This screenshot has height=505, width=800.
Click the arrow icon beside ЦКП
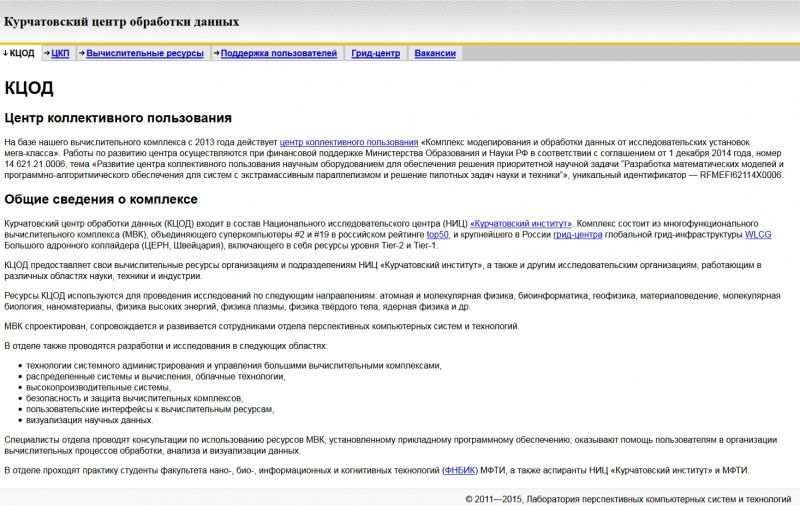coord(47,53)
